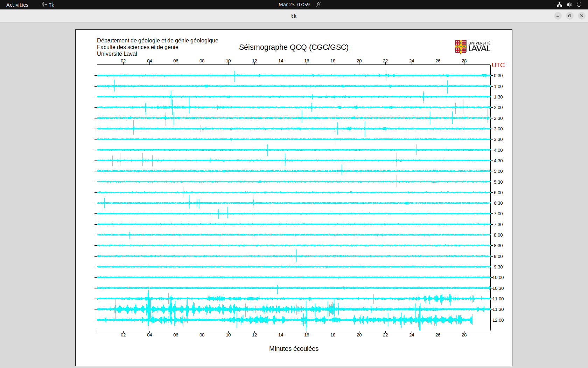Click the Département de géologie header text
Viewport: 588px width, 368px height.
click(157, 41)
